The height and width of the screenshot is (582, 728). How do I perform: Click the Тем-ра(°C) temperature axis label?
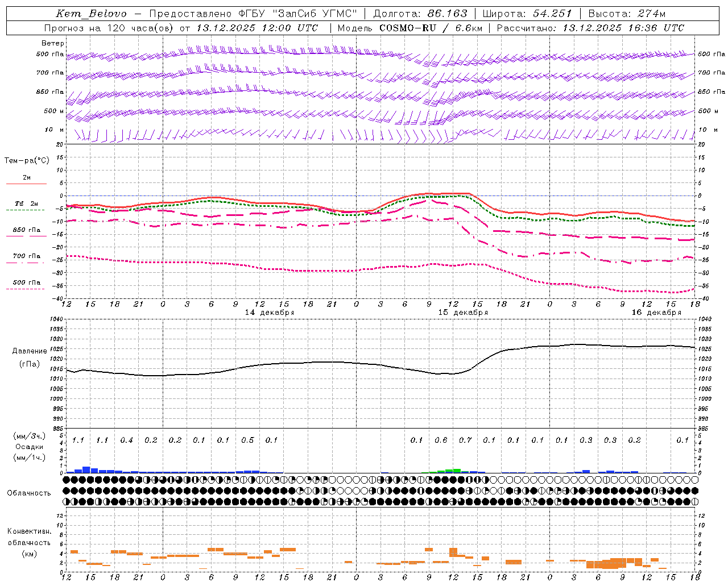tap(27, 161)
